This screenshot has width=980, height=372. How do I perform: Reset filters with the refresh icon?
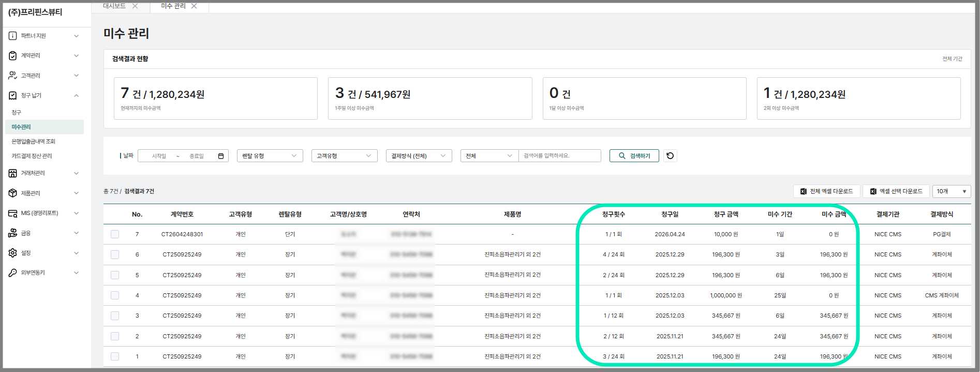tap(670, 156)
